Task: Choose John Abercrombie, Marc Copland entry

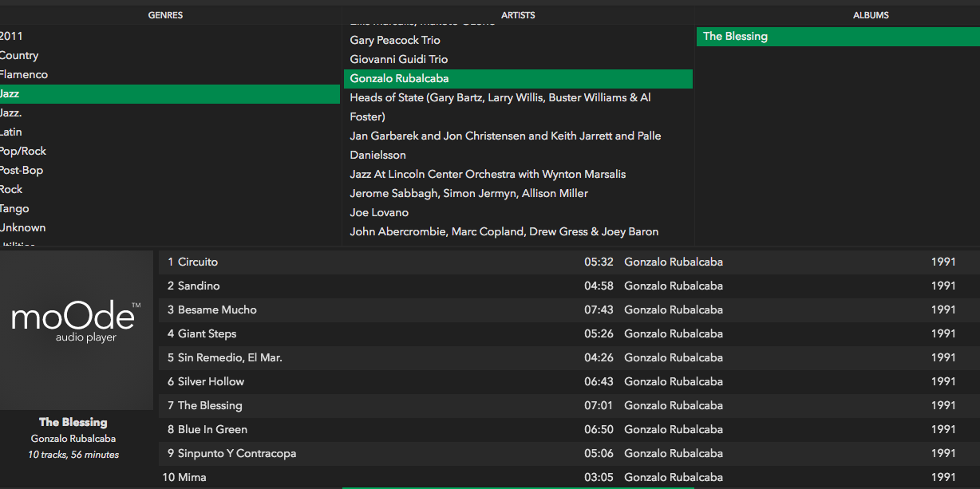Action: [x=518, y=231]
